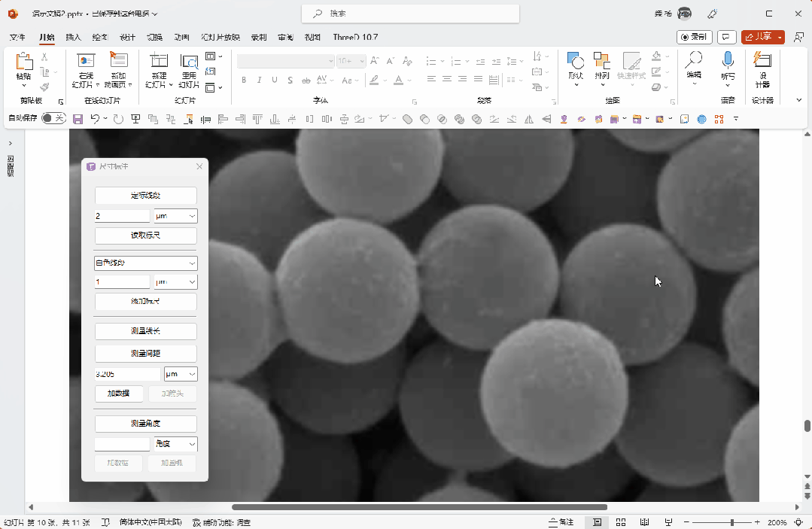Expand the New Slide dropdown arrow
The height and width of the screenshot is (529, 812).
pyautogui.click(x=171, y=85)
